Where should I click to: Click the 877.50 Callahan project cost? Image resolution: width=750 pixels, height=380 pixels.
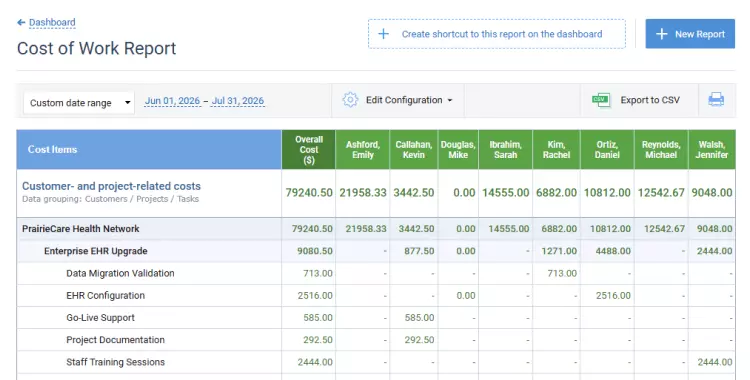(419, 251)
